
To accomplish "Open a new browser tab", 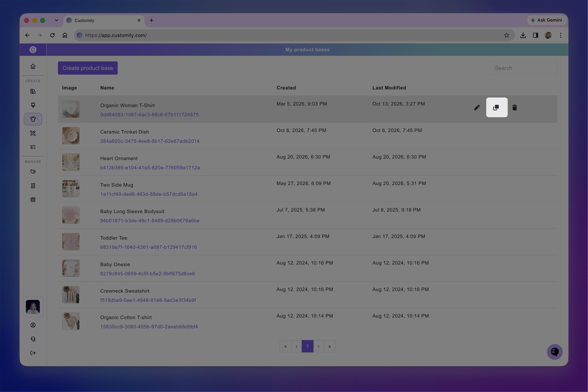I will click(x=151, y=20).
